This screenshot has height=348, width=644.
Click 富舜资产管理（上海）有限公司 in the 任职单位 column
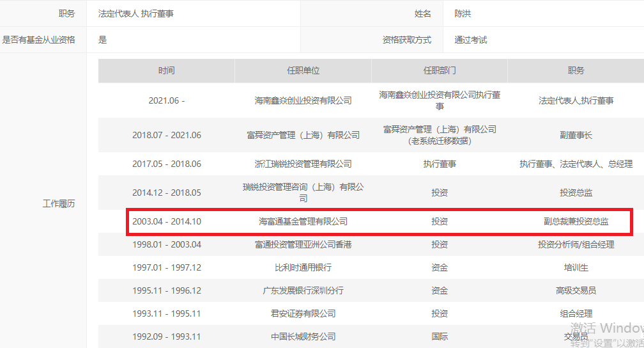click(x=303, y=135)
